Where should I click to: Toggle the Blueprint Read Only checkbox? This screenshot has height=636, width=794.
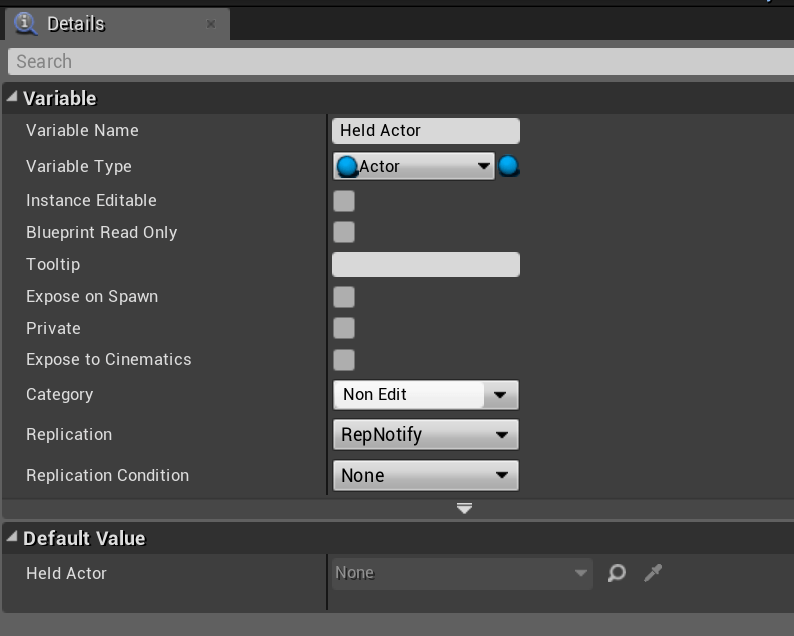tap(344, 232)
